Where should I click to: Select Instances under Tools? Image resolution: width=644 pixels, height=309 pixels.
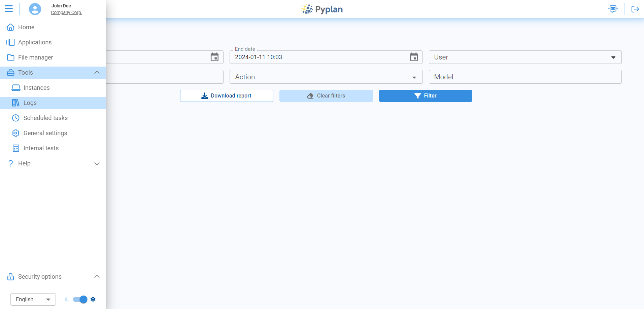coord(53,88)
